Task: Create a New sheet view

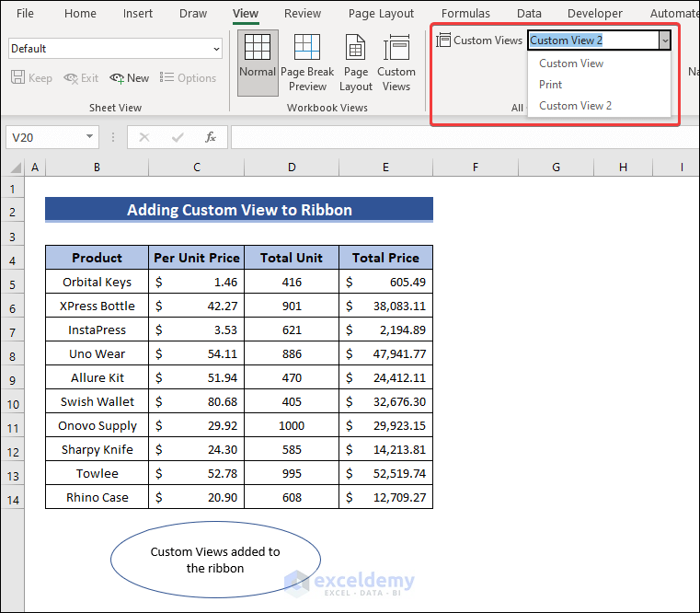Action: [129, 77]
